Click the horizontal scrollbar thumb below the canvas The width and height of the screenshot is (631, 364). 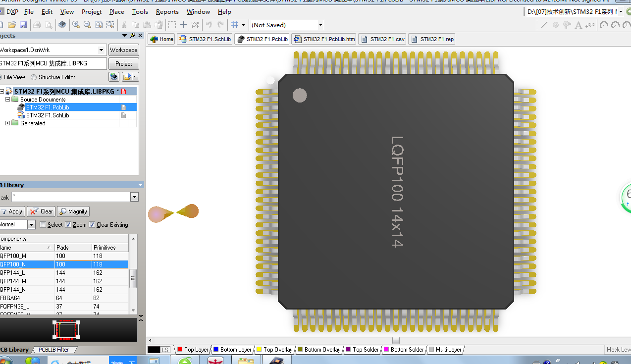pos(396,340)
